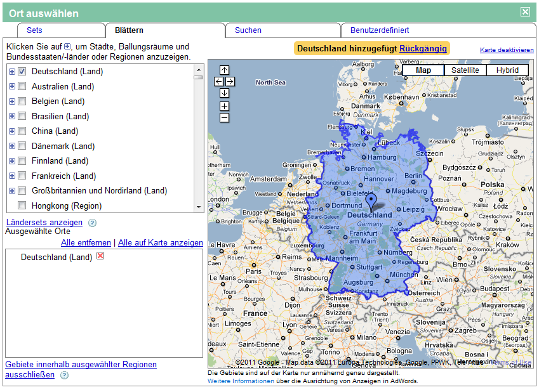Viewport: 539px width, 392px height.
Task: Pan the map up with arrow button
Action: [x=224, y=70]
